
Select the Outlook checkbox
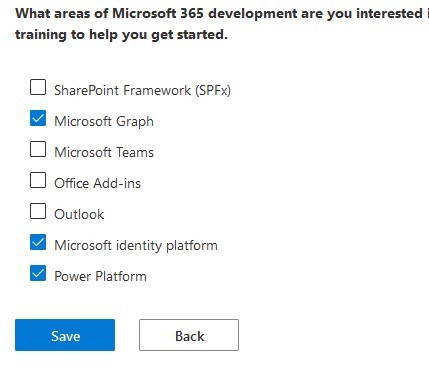coord(38,211)
